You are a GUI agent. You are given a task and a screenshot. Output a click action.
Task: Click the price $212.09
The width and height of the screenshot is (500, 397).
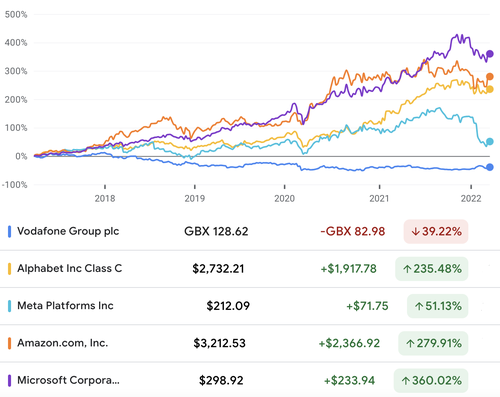pyautogui.click(x=228, y=306)
